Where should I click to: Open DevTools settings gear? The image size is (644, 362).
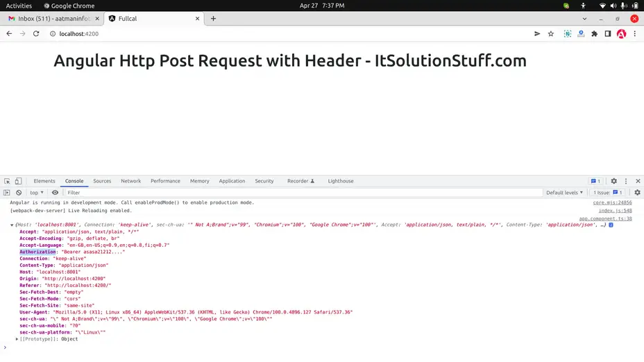click(613, 181)
